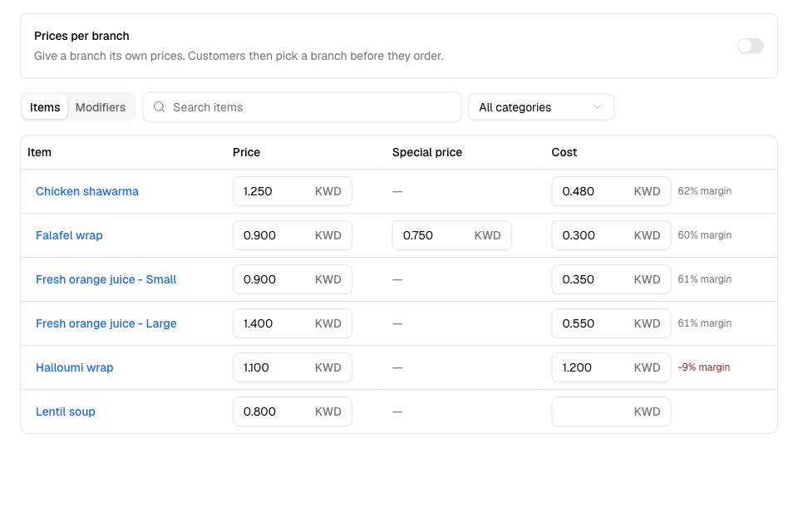Edit the Chicken shawarma cost field
This screenshot has width=798, height=532.
click(x=611, y=191)
